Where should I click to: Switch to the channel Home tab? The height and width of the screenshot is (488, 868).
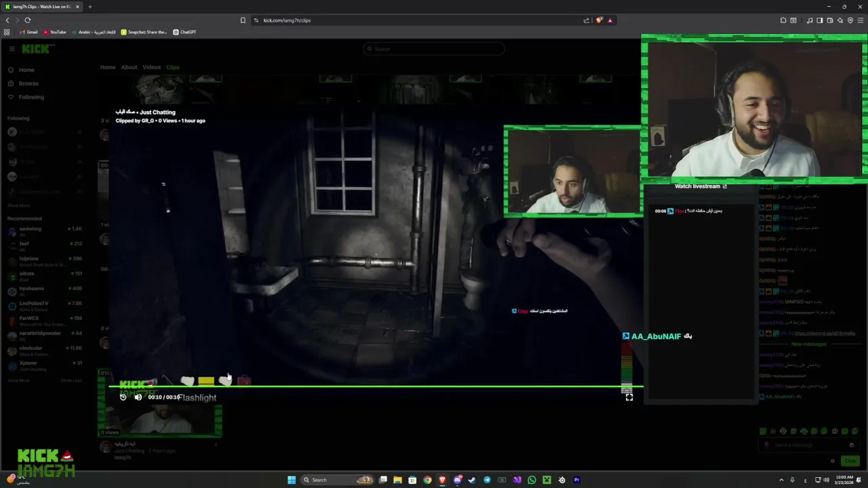(x=108, y=67)
